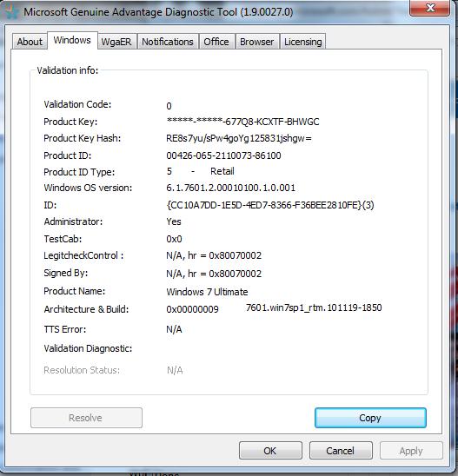Click the Validation Diagnostic label
458x476 pixels.
[88, 348]
